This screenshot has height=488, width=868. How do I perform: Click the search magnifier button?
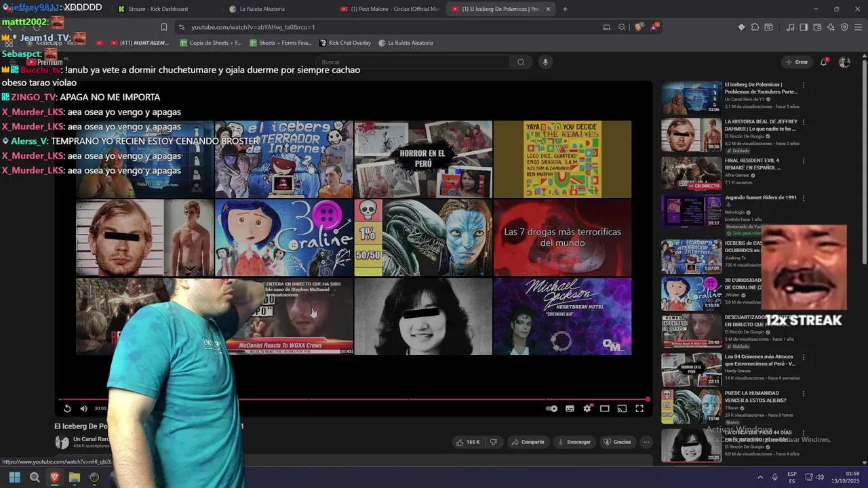[x=521, y=62]
